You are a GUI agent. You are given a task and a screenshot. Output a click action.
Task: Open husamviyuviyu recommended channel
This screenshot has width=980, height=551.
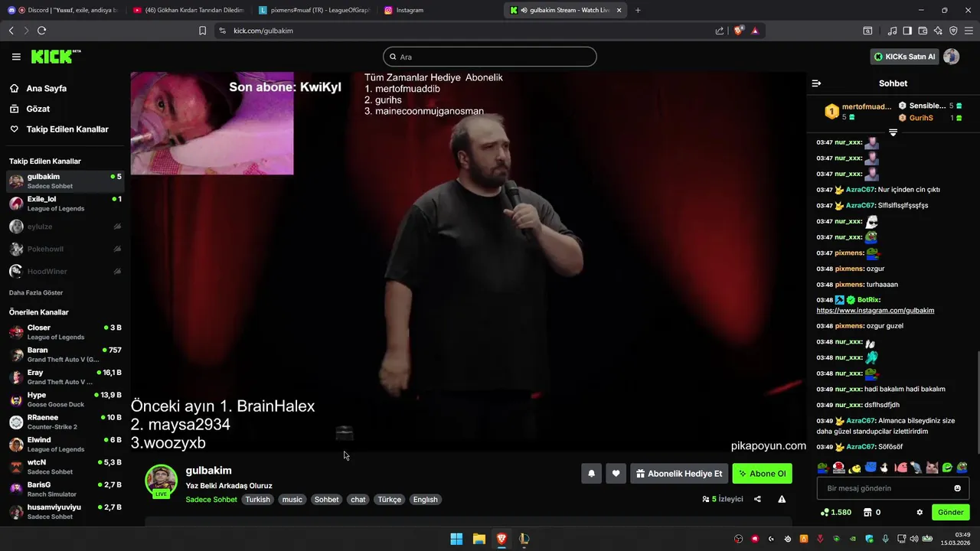click(x=65, y=511)
